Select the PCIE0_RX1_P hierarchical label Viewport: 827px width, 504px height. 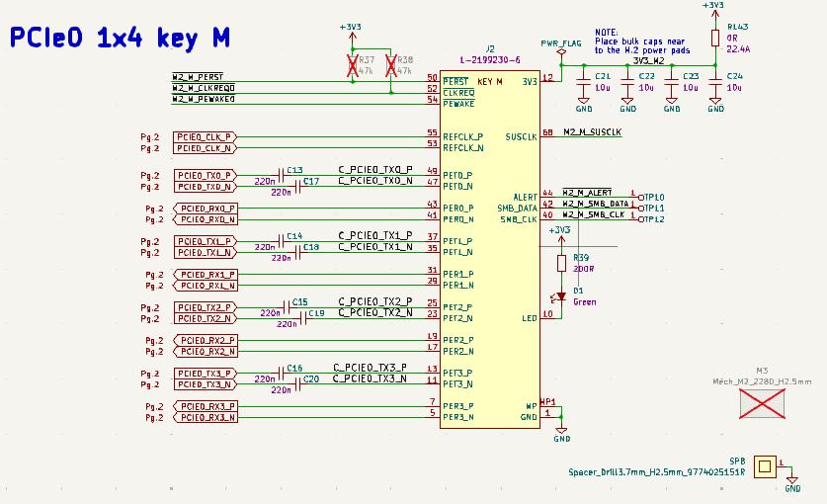tap(206, 275)
